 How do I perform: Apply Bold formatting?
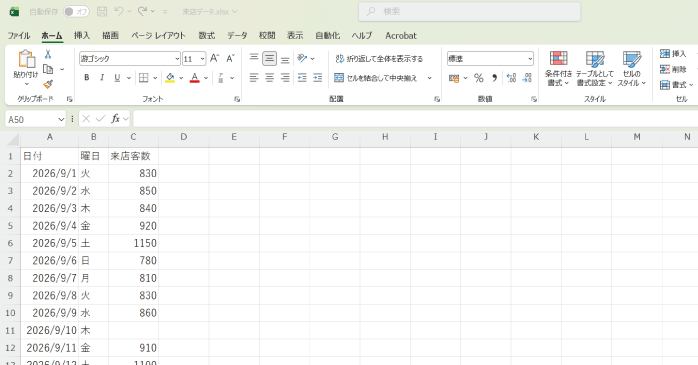click(87, 78)
